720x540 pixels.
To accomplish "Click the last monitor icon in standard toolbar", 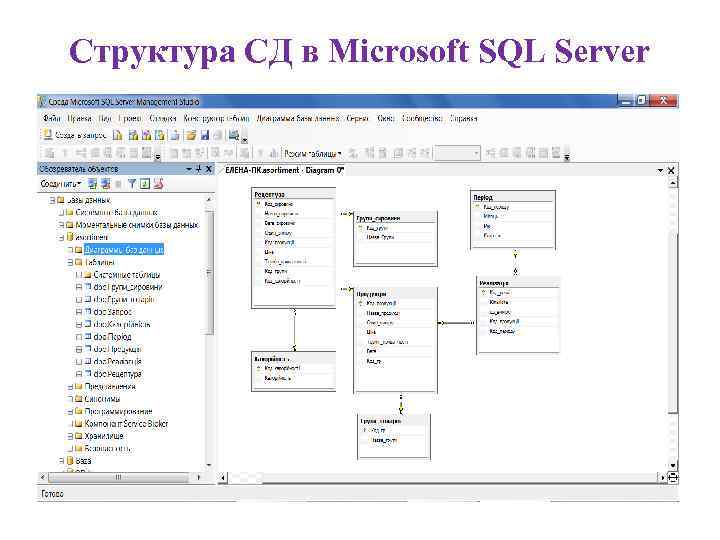I will [x=234, y=135].
